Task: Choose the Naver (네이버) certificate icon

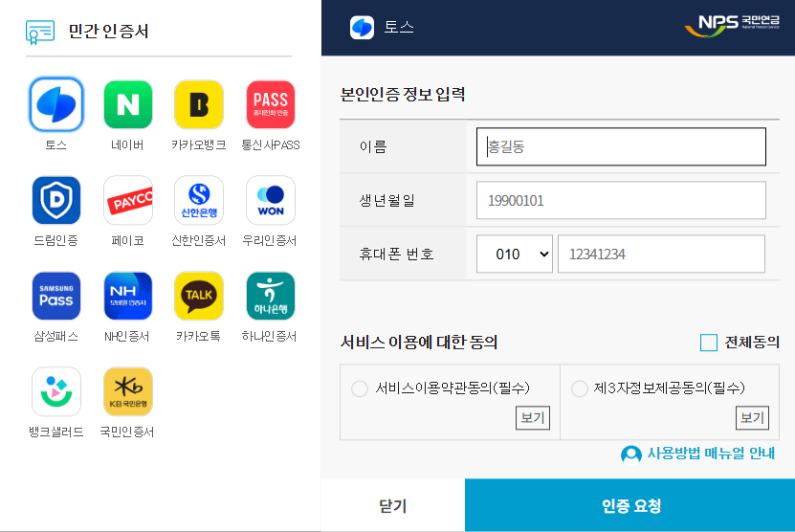Action: point(128,104)
